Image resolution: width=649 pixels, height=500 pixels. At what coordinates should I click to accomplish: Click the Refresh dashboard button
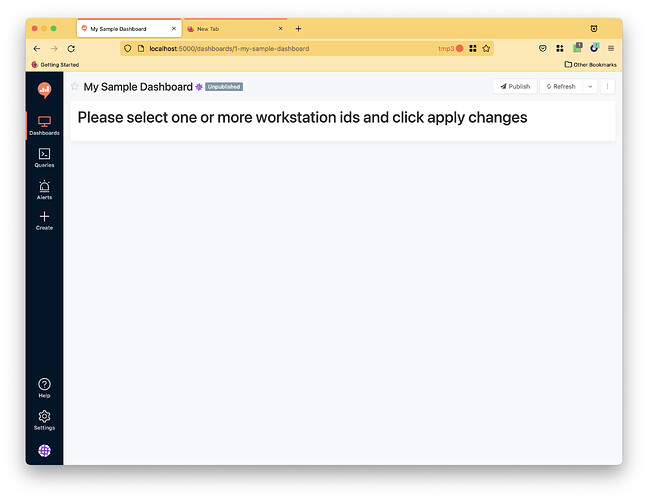[x=561, y=87]
